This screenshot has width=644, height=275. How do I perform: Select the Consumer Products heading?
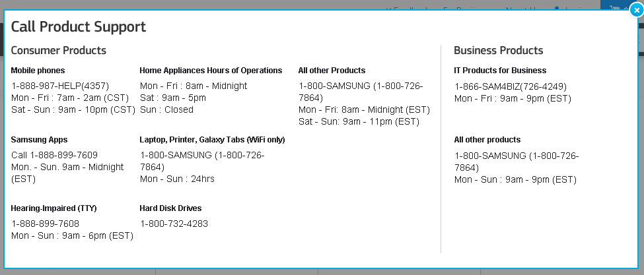[x=59, y=50]
